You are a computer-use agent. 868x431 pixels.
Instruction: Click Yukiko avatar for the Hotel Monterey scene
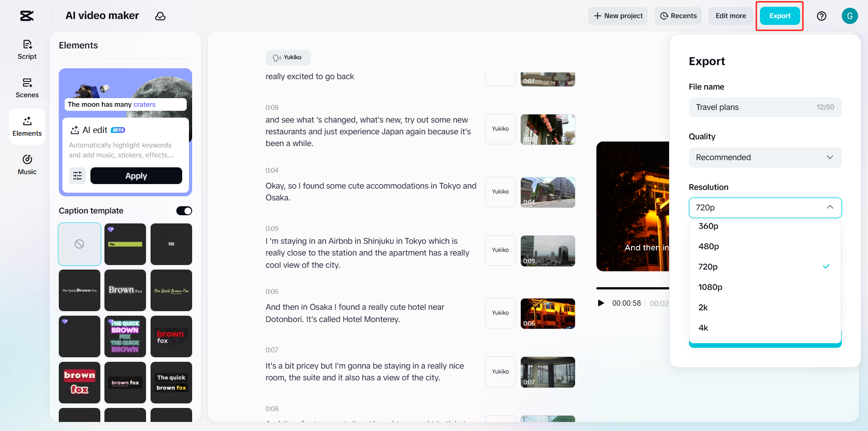[x=500, y=313]
